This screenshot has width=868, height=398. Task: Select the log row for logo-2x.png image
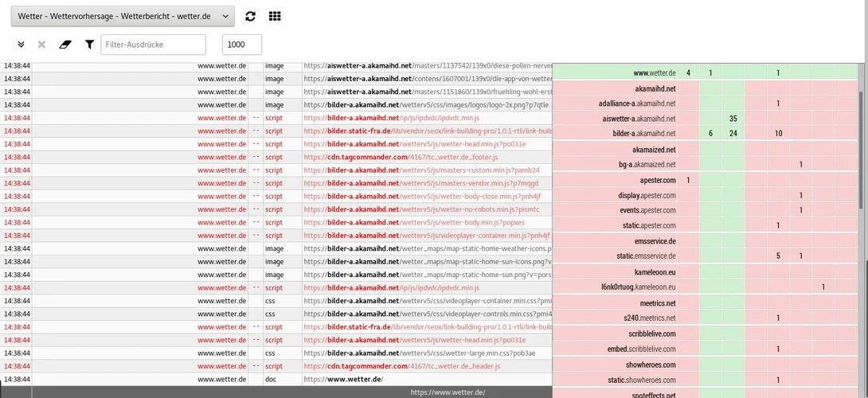pos(276,105)
